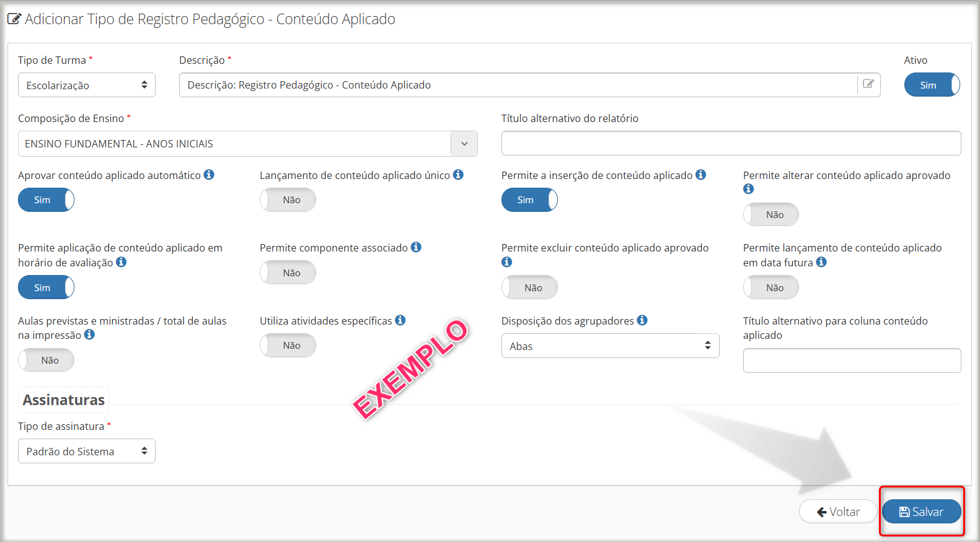Viewport: 980px width, 542px height.
Task: Click edit icon inside the Descrição field
Action: click(x=868, y=84)
